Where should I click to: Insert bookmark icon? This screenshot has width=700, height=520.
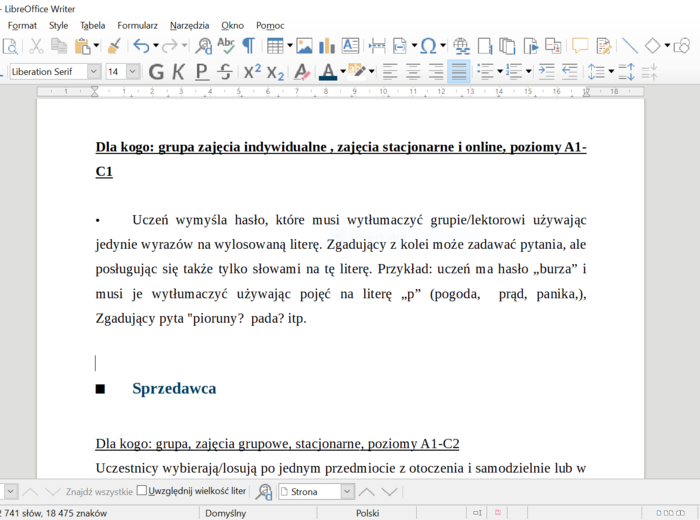[530, 46]
